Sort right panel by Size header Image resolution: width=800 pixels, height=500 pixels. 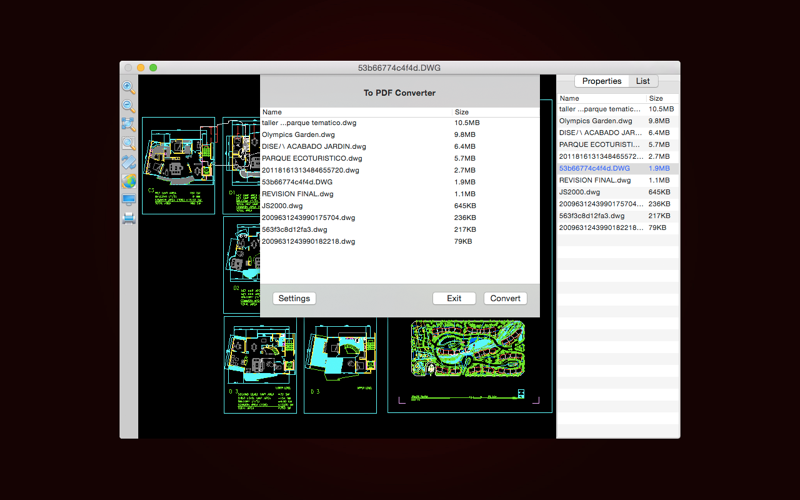tap(662, 98)
